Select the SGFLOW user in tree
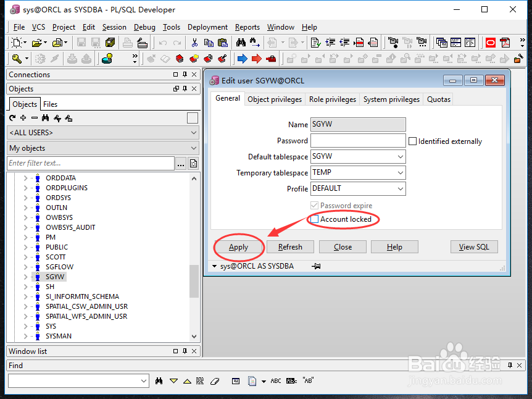The width and height of the screenshot is (532, 399). click(x=59, y=267)
